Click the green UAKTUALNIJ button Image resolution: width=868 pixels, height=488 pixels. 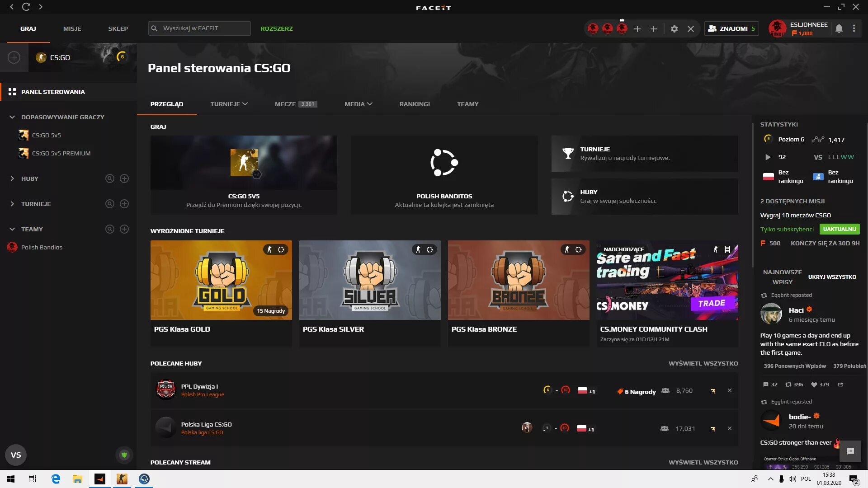pos(840,229)
